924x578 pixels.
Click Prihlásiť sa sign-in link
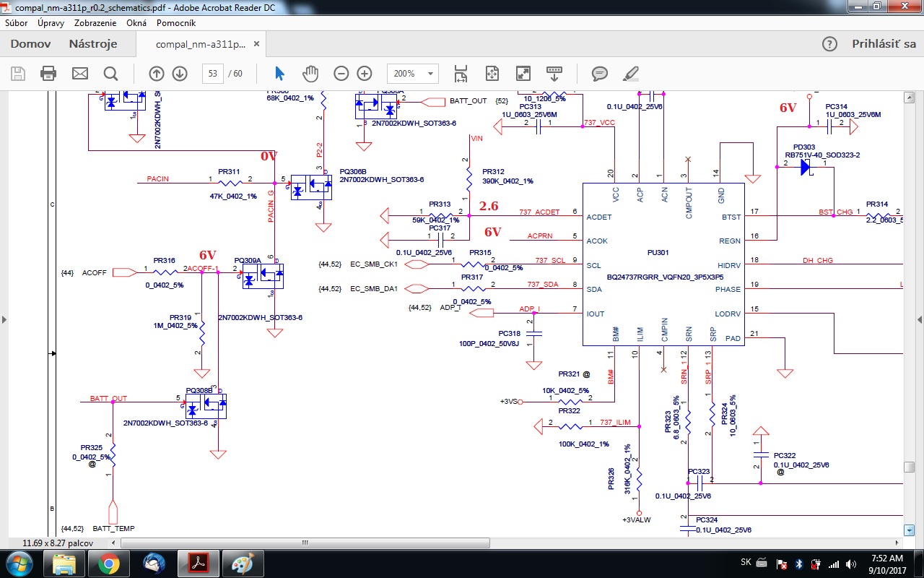[884, 44]
